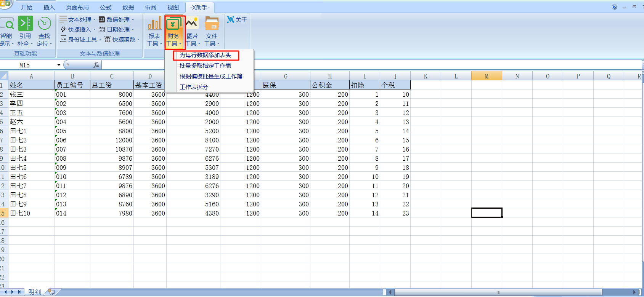Select the -X助手- ribbon tab
The image size is (644, 297).
click(x=200, y=8)
